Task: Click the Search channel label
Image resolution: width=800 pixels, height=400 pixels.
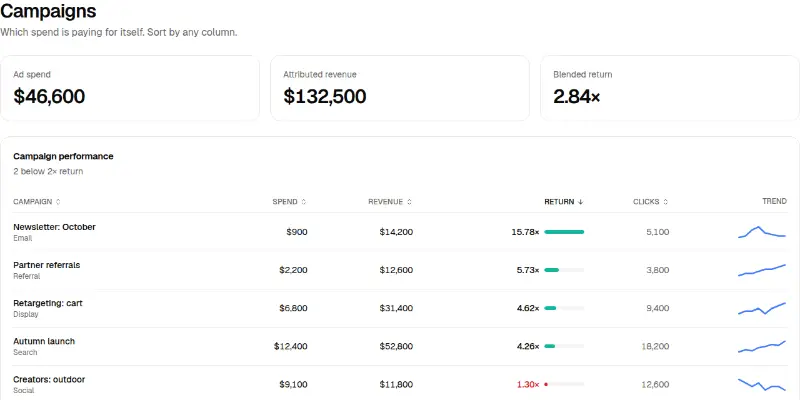Action: click(25, 353)
